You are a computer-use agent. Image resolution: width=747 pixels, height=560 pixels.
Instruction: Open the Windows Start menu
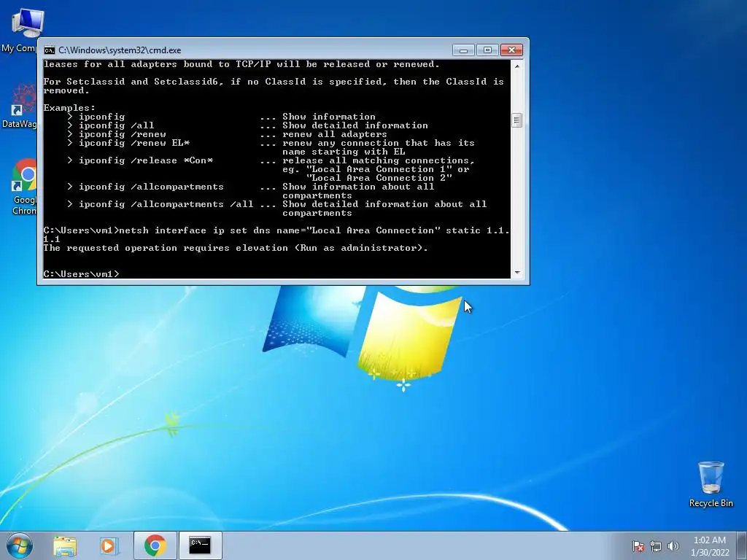pyautogui.click(x=19, y=545)
